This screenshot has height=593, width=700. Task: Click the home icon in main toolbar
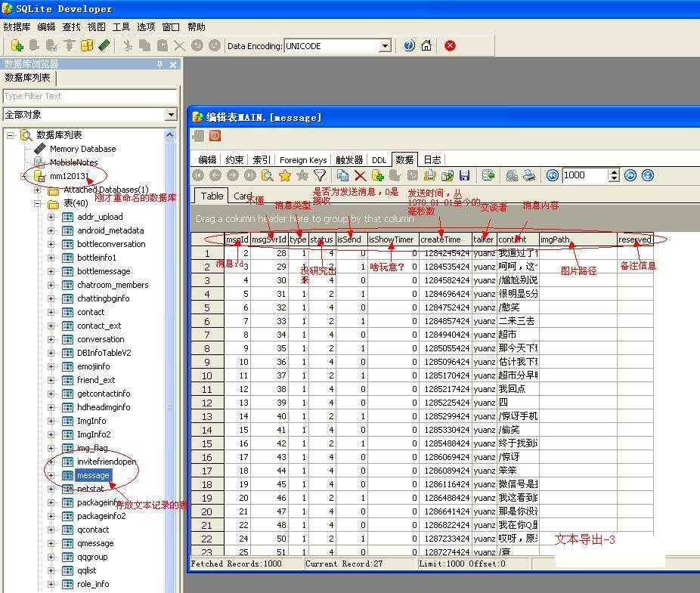(x=426, y=45)
